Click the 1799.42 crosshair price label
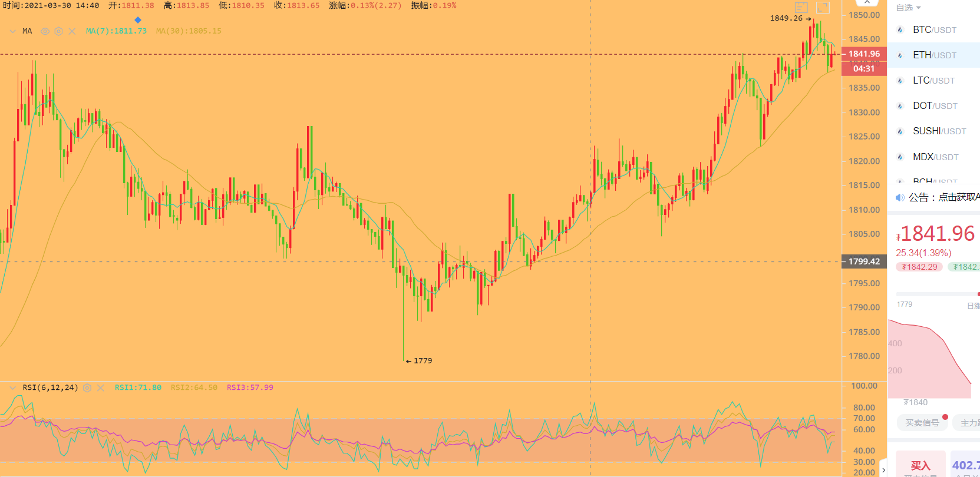 pos(864,261)
